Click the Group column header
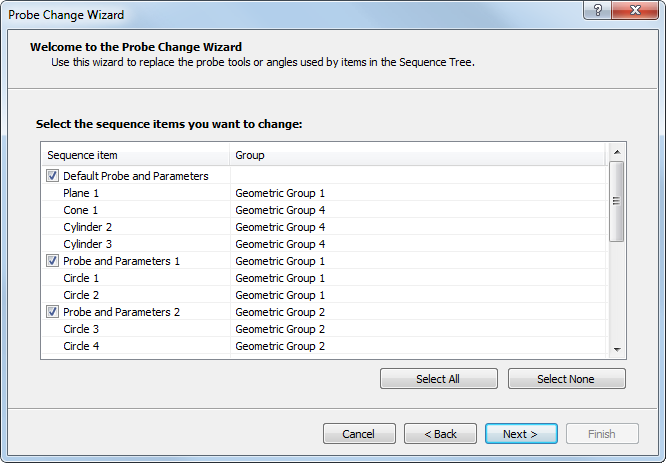 pos(418,155)
